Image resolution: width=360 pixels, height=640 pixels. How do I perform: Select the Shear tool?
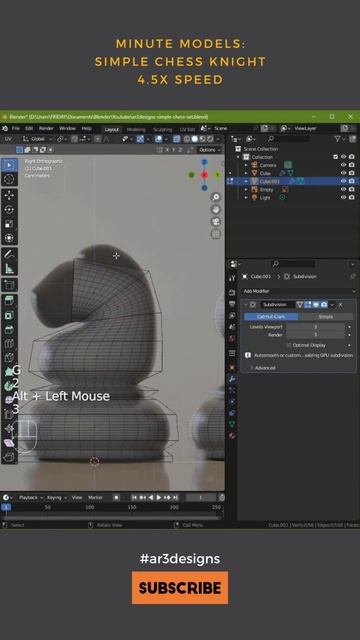9,443
